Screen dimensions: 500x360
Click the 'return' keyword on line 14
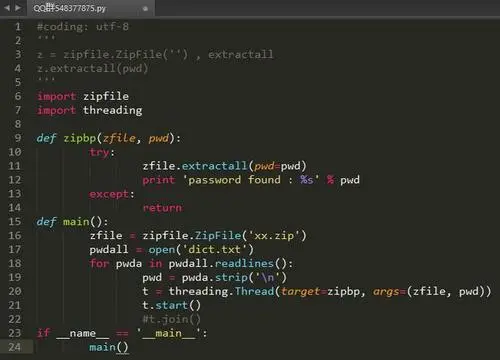click(x=162, y=208)
